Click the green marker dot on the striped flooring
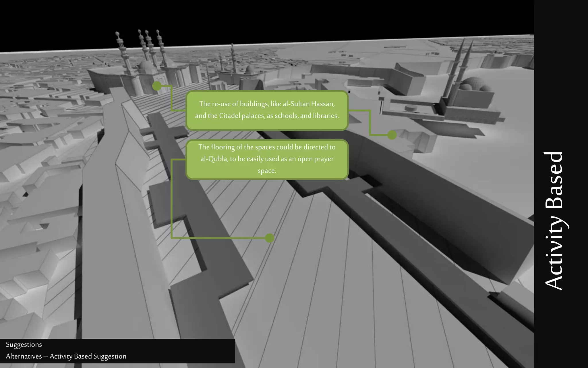This screenshot has height=368, width=588. tap(269, 238)
